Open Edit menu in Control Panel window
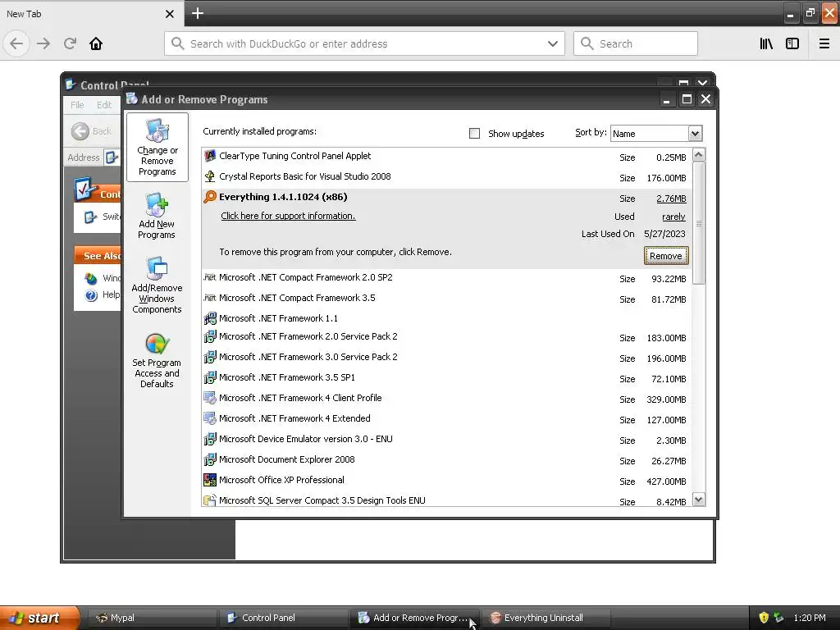 click(104, 105)
